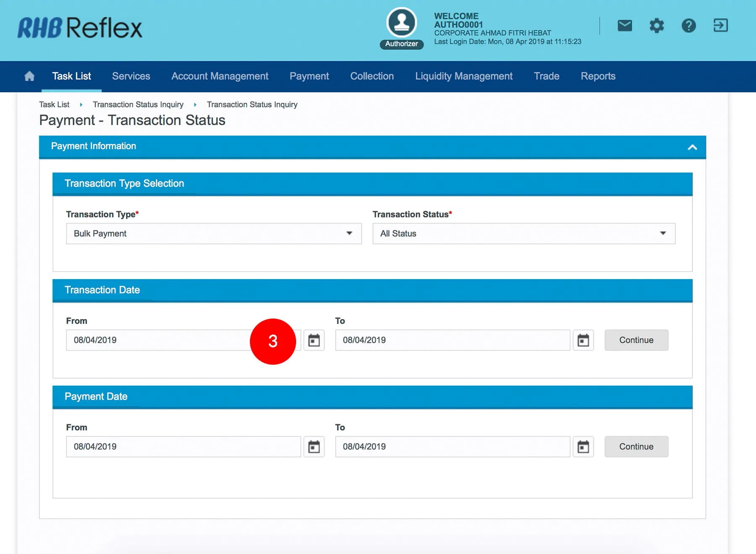Click the Payment Date From input field

click(x=183, y=447)
